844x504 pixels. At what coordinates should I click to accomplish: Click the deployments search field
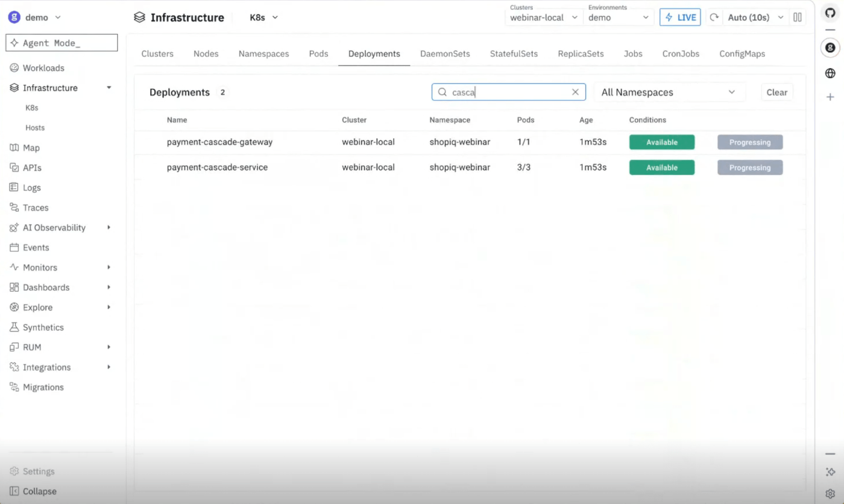click(508, 92)
